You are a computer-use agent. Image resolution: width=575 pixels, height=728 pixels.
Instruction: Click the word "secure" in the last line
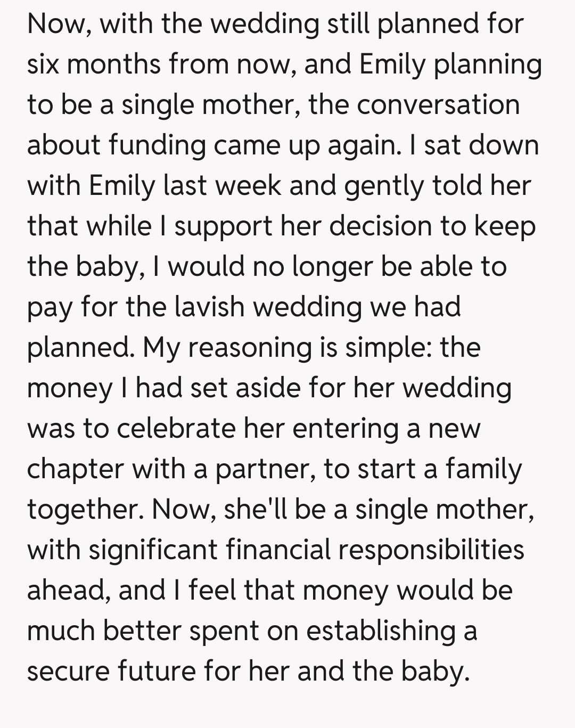[67, 672]
